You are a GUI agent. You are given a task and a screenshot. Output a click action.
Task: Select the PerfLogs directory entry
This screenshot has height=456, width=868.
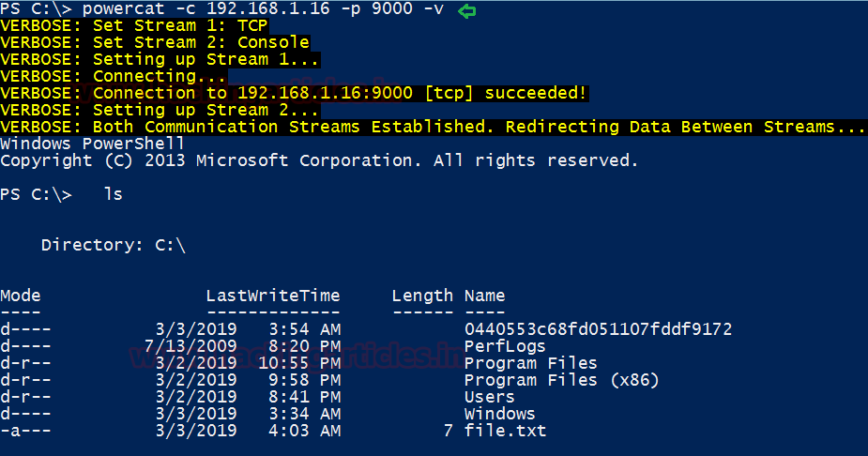505,346
